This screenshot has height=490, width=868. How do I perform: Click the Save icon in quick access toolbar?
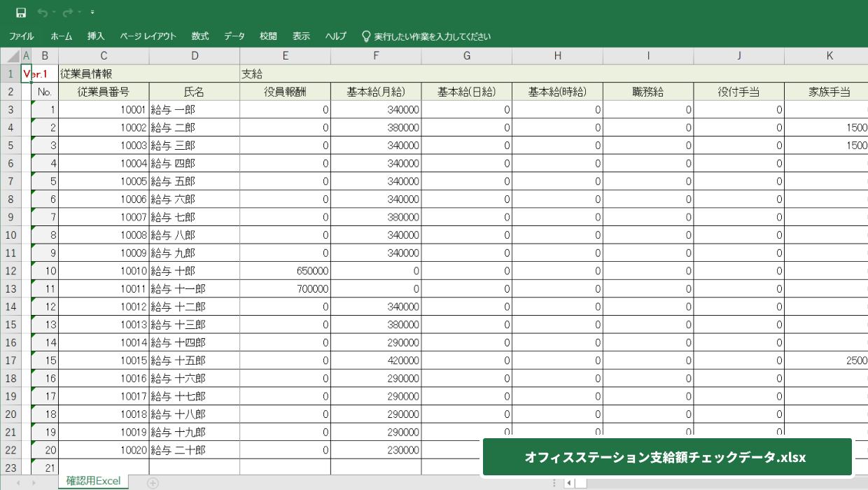(21, 13)
